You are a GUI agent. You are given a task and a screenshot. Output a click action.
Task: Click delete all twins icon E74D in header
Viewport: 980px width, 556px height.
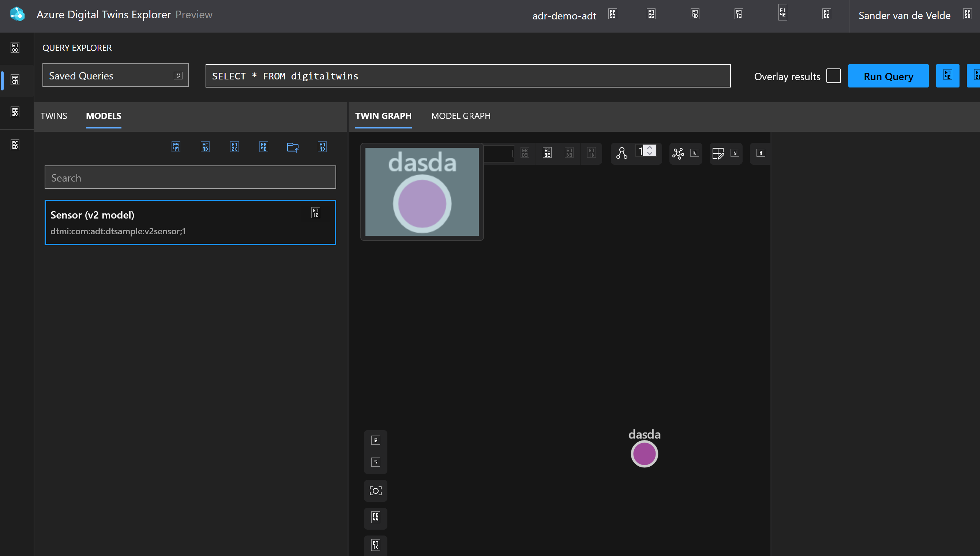(x=695, y=14)
